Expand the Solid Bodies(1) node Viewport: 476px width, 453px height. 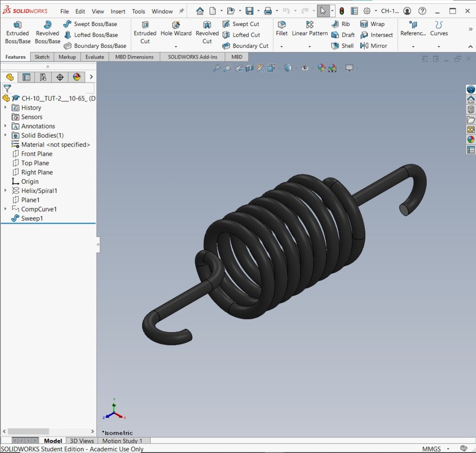(6, 135)
